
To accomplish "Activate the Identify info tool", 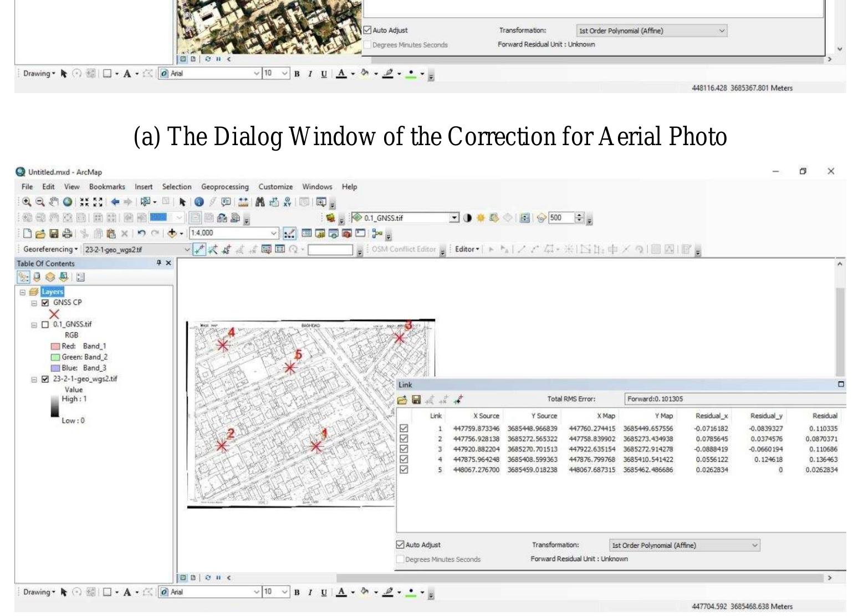I will (199, 202).
